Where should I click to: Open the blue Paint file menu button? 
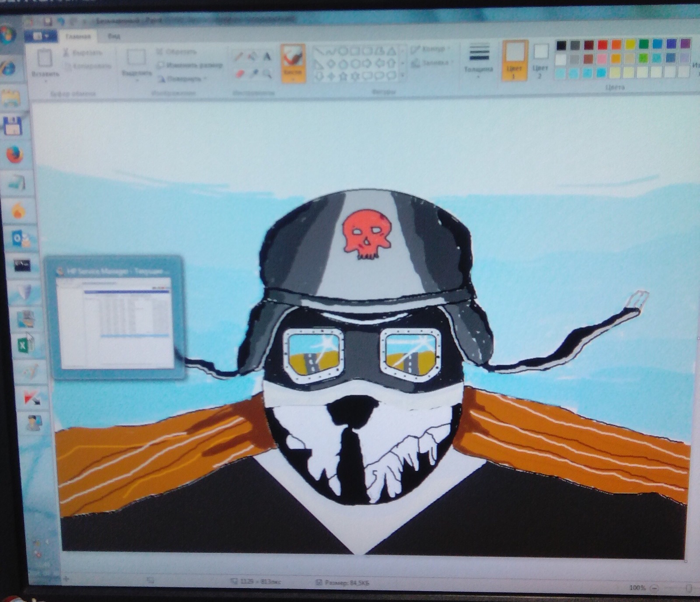tap(41, 36)
